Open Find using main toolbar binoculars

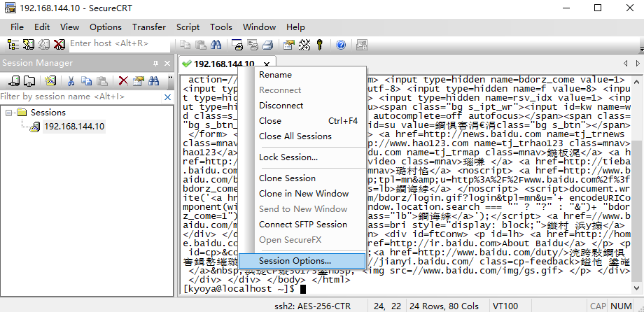click(216, 44)
